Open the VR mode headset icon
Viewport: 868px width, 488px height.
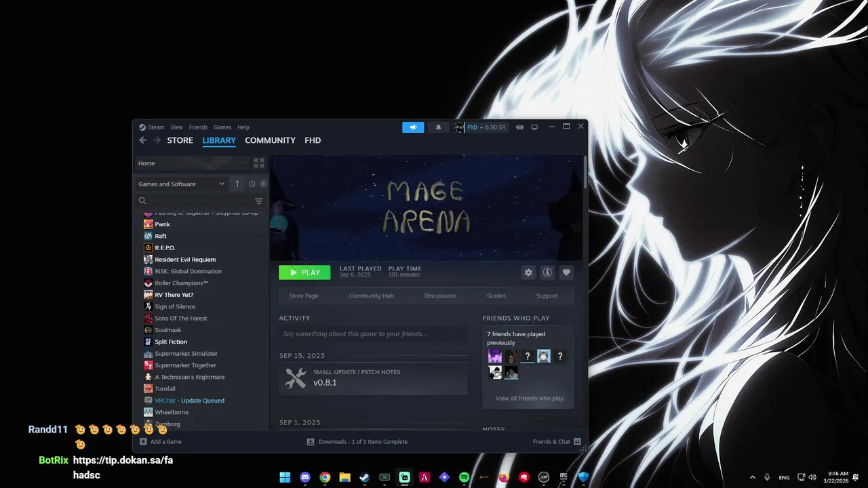click(520, 127)
